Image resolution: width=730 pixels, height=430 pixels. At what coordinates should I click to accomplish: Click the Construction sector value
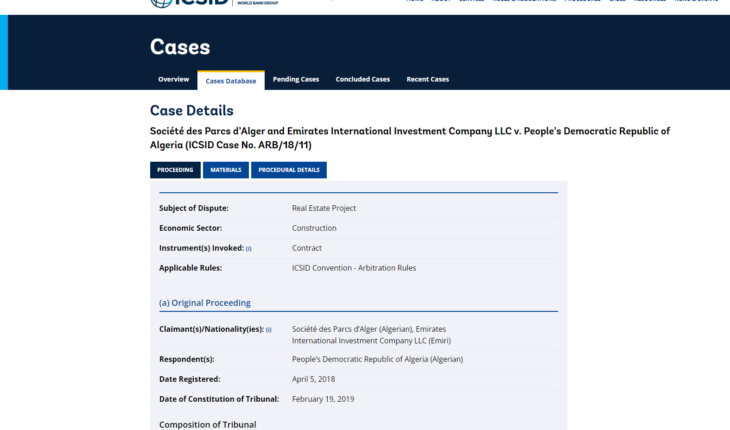(314, 228)
